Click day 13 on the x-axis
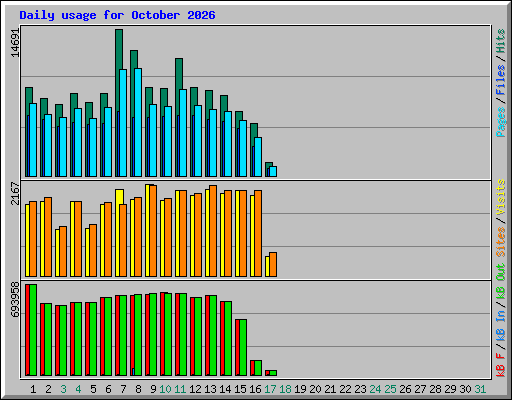Image resolution: width=512 pixels, height=400 pixels. (210, 389)
